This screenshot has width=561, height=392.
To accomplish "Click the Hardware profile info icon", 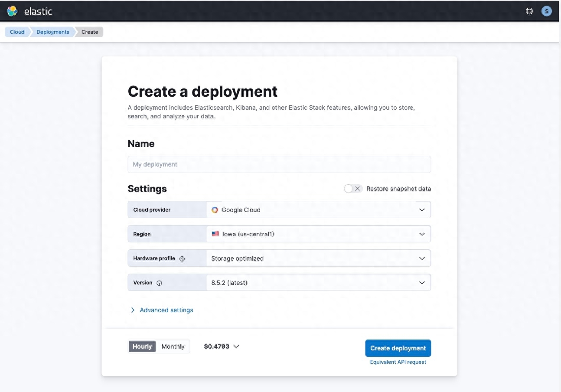I will click(182, 259).
